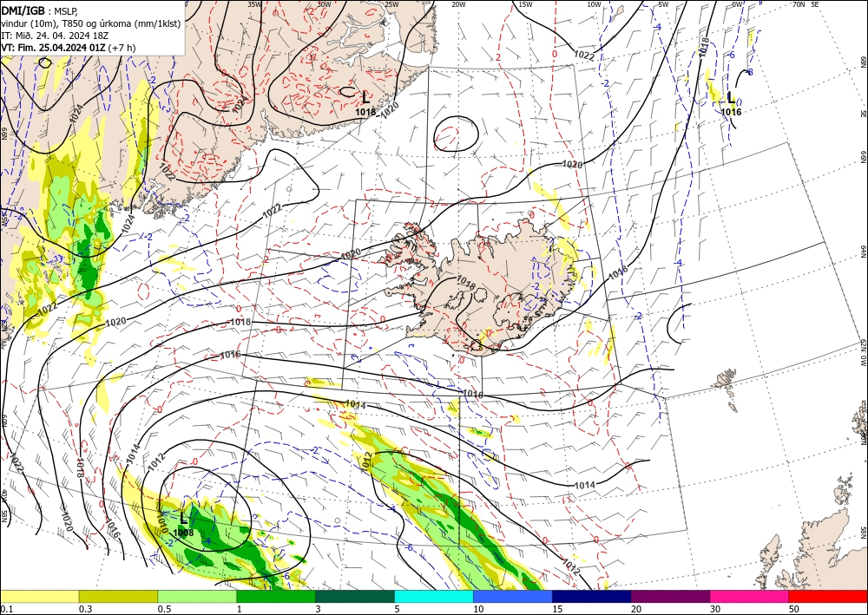The image size is (868, 615).
Task: Pick the cyan 5–10 legend swatch
Action: [434, 596]
